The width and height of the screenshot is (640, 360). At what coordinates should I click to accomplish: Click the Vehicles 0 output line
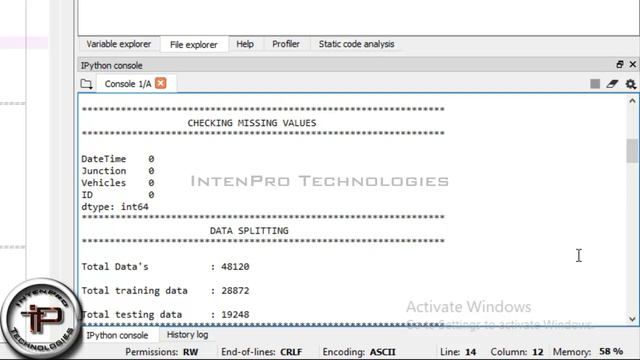pyautogui.click(x=118, y=183)
